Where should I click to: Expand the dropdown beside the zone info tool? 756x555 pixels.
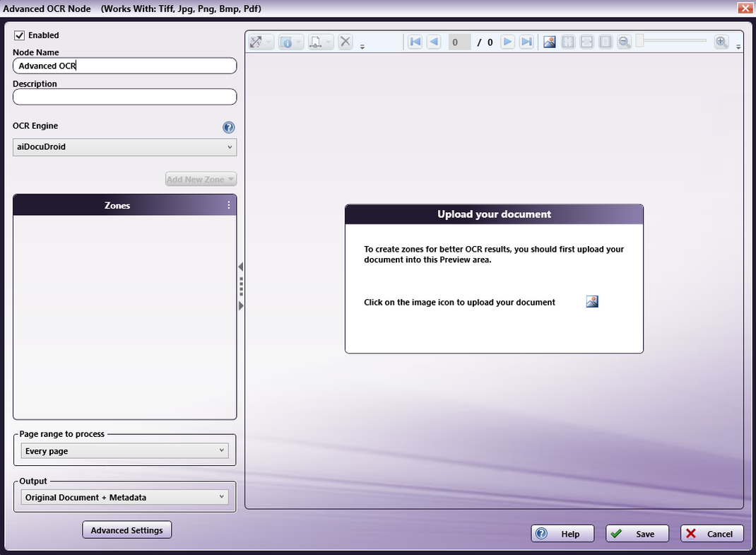tap(298, 42)
